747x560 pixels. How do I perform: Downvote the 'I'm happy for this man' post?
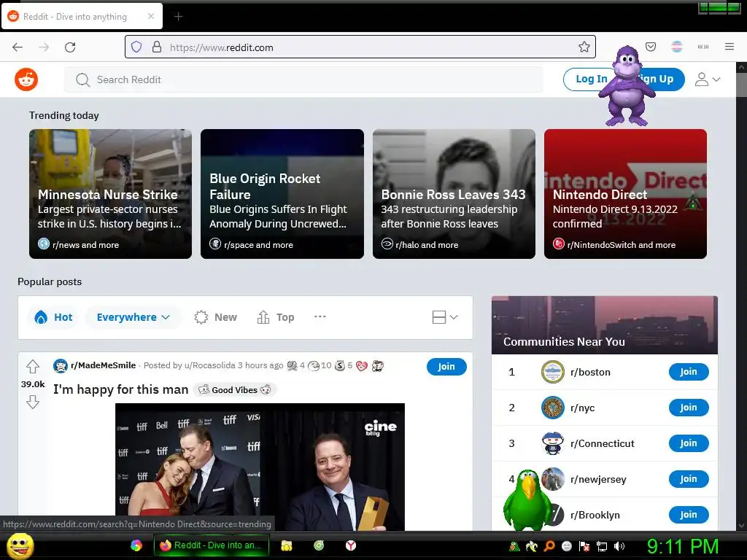[32, 402]
